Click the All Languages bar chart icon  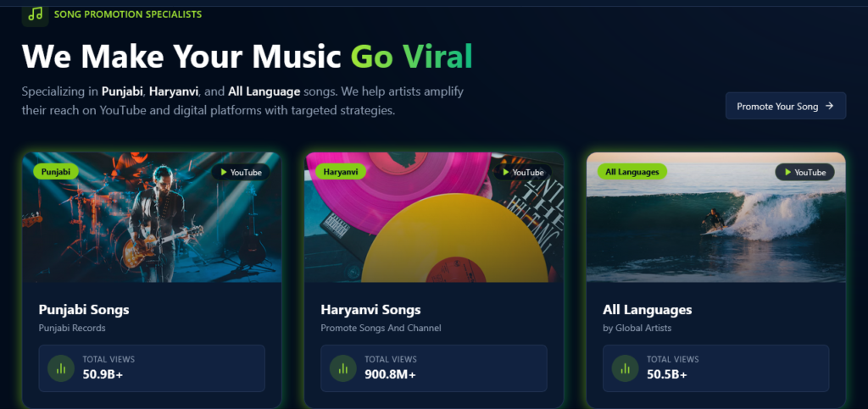(626, 368)
